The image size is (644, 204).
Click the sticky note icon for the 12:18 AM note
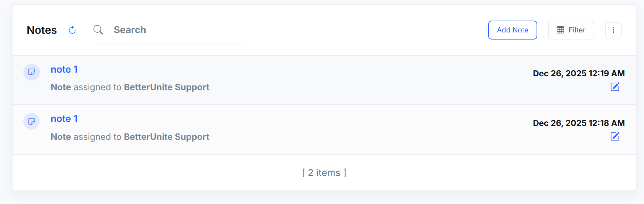click(x=31, y=122)
